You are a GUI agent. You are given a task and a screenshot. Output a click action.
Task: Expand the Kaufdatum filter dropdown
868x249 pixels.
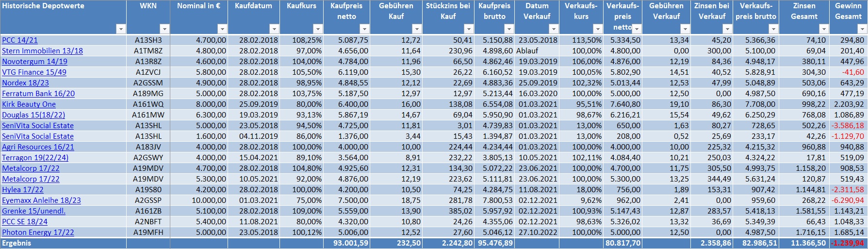pos(274,29)
